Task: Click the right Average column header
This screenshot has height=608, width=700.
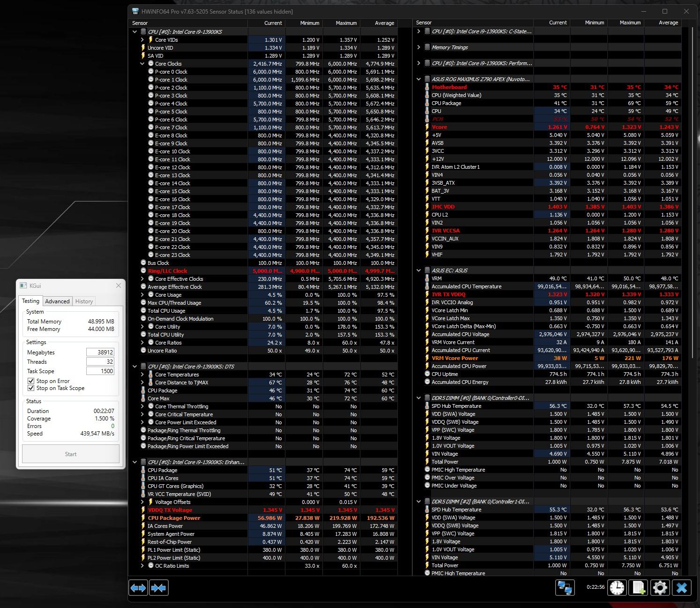Action: pyautogui.click(x=663, y=23)
